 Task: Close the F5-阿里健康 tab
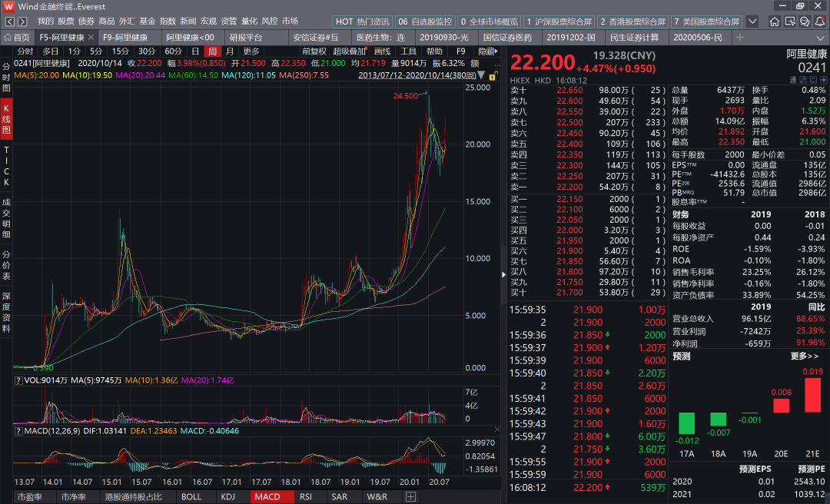91,38
